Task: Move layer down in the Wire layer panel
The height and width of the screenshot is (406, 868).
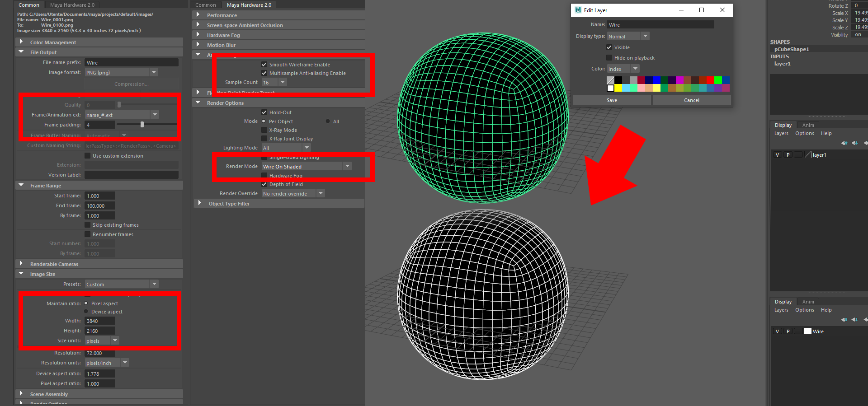Action: pyautogui.click(x=854, y=319)
